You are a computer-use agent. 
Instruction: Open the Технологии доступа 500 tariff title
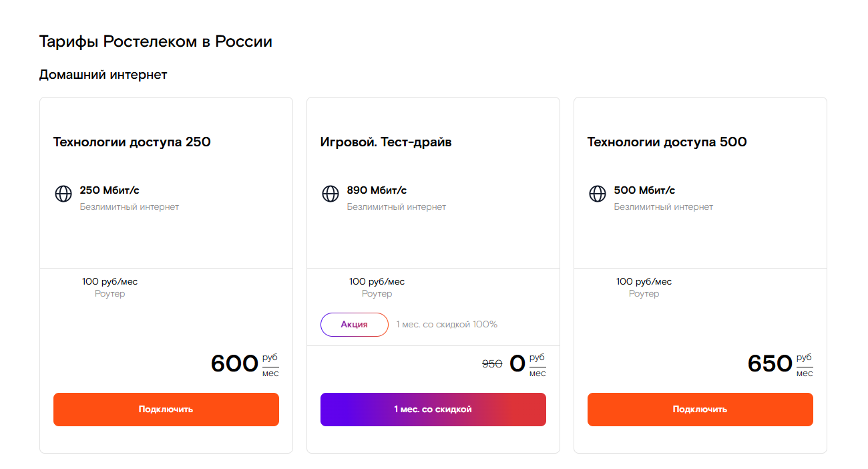(666, 142)
